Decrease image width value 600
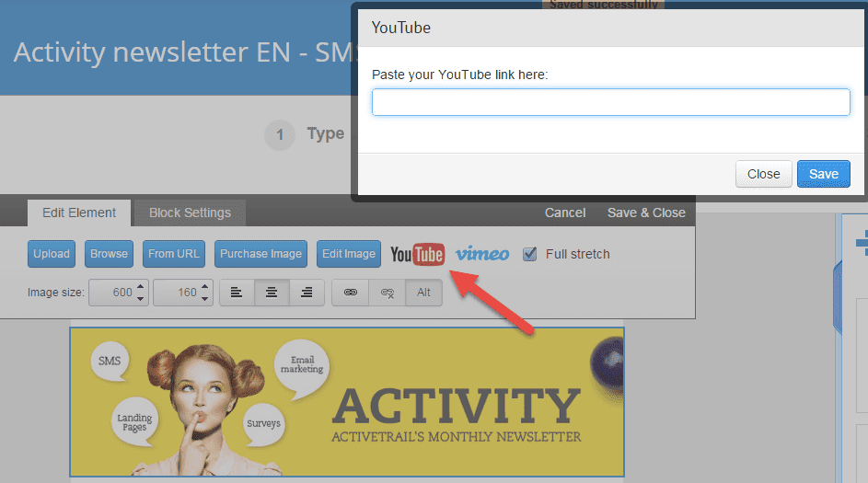 tap(141, 299)
